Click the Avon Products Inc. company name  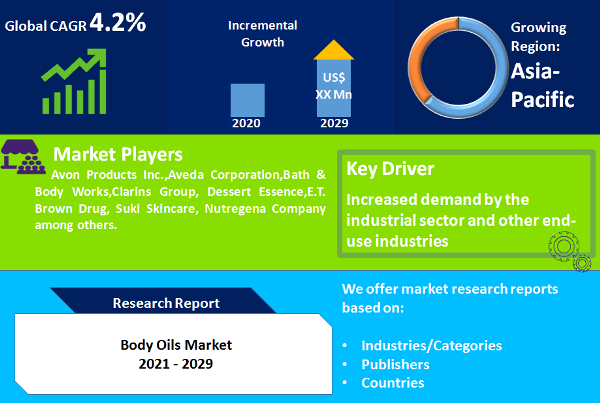point(109,175)
